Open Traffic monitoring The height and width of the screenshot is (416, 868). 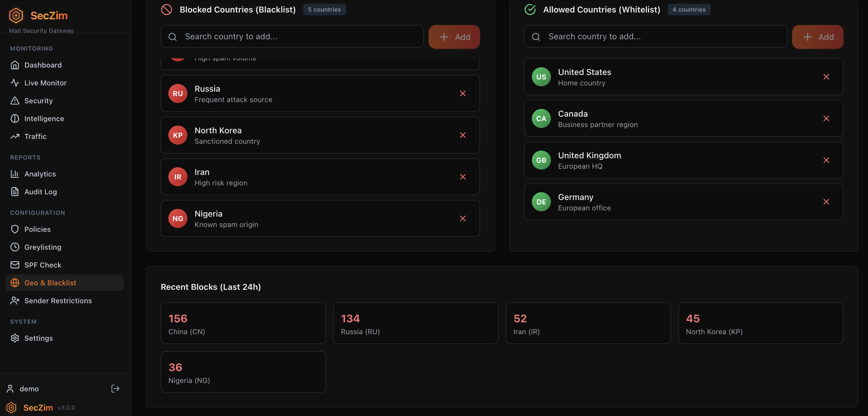[35, 136]
